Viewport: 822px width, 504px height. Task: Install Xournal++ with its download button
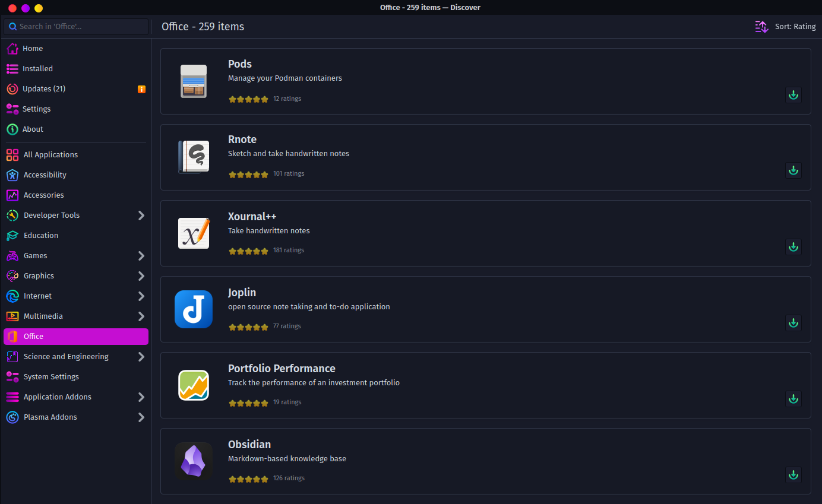click(793, 247)
